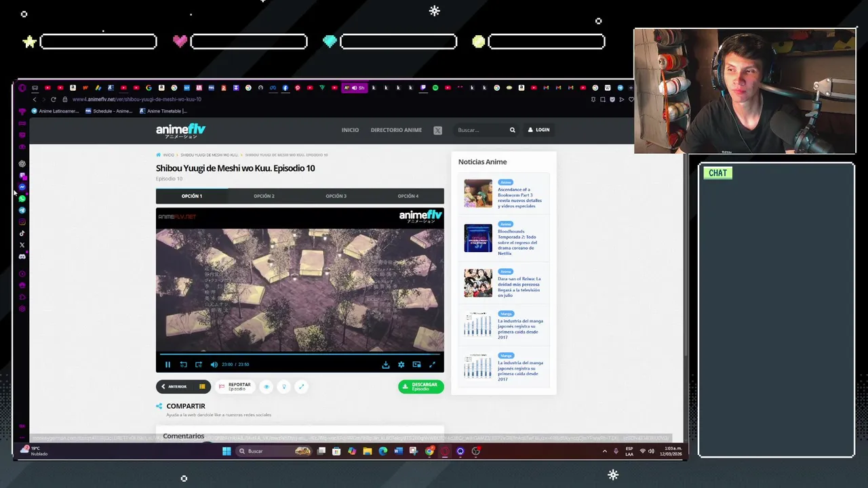Viewport: 868px width, 488px height.
Task: Open TikTok in the browser sidebar
Action: 22,233
